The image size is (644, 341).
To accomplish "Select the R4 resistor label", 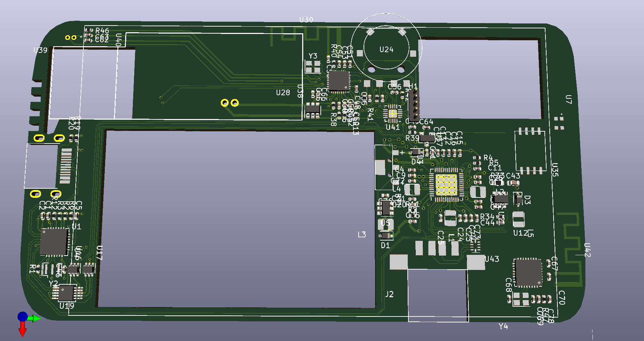I will point(488,158).
